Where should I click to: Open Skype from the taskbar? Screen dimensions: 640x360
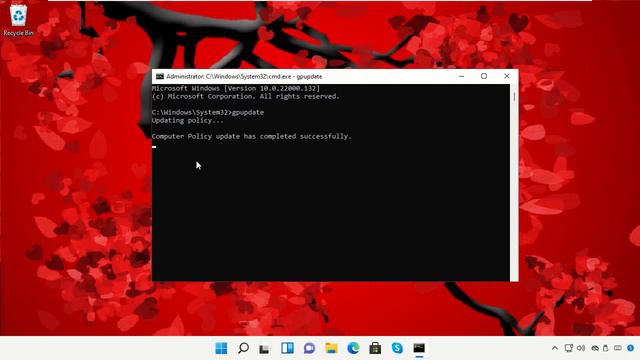click(x=397, y=348)
